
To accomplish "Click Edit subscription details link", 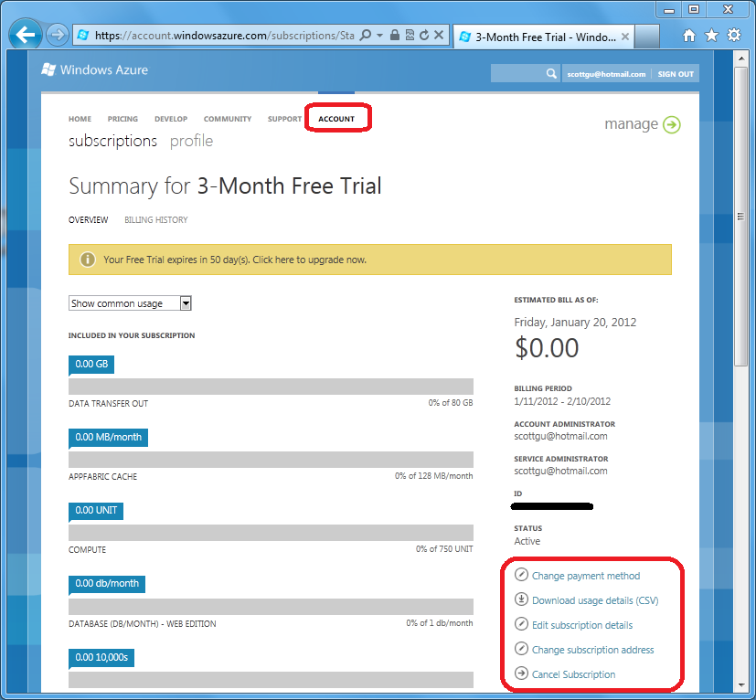I will coord(582,625).
